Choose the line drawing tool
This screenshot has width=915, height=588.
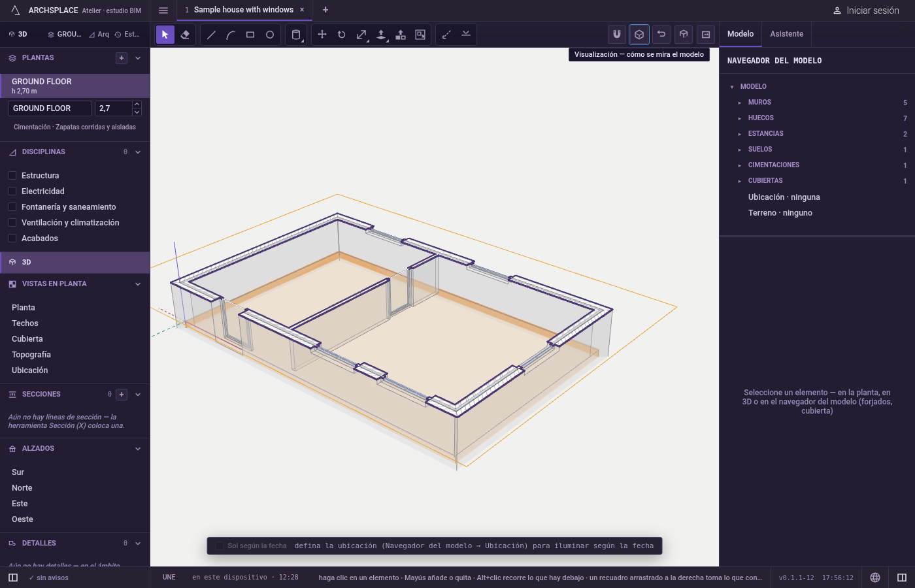point(211,35)
